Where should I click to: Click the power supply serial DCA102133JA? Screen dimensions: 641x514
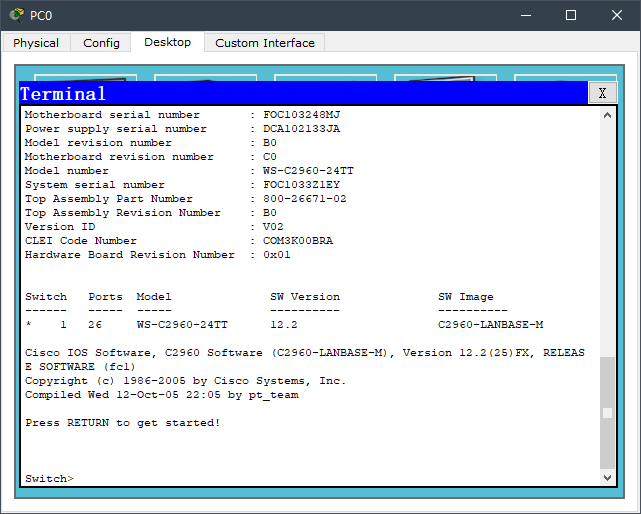point(301,128)
